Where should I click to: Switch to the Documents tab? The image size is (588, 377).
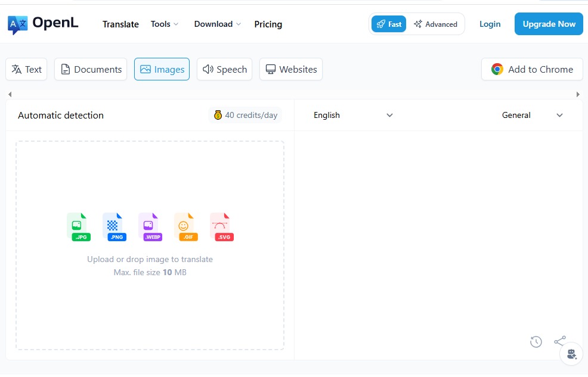[x=91, y=70]
